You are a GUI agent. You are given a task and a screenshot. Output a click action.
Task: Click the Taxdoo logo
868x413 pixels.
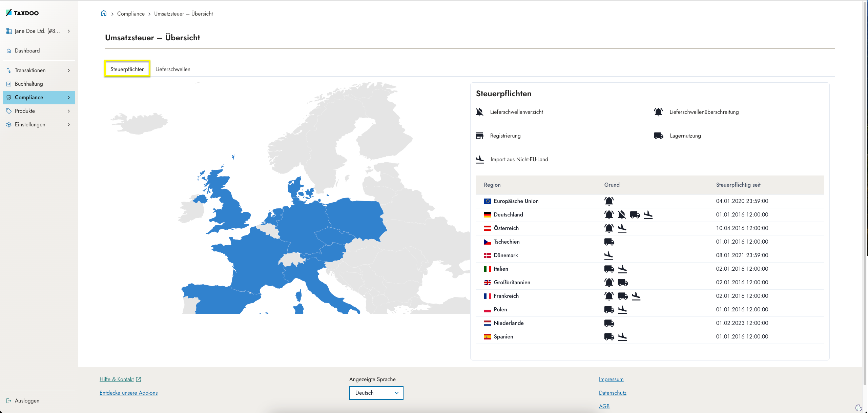point(22,13)
